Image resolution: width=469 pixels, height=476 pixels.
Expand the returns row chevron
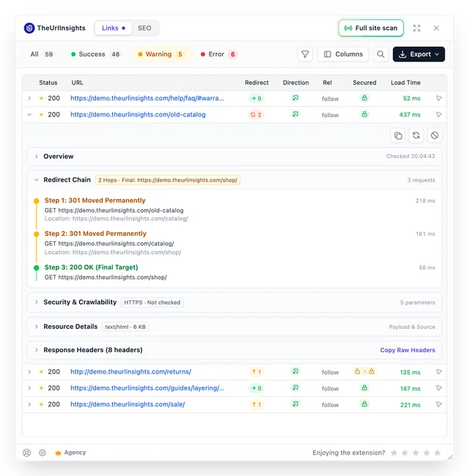click(29, 372)
